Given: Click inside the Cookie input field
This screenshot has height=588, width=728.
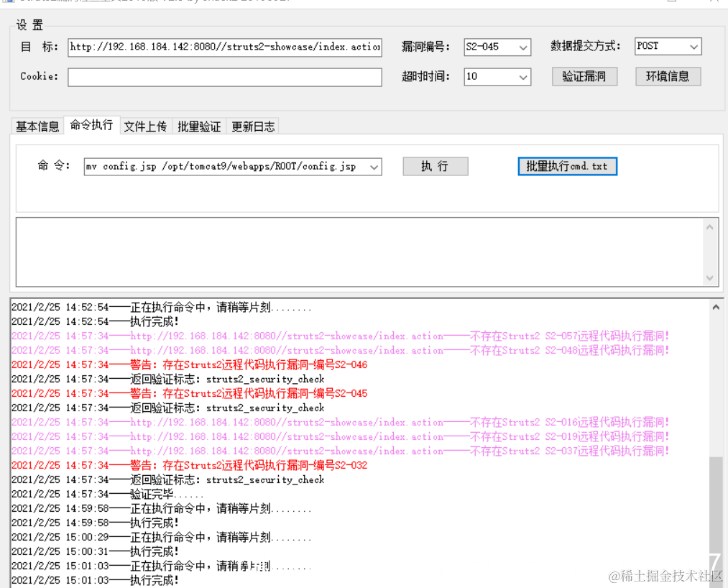Looking at the screenshot, I should click(224, 77).
